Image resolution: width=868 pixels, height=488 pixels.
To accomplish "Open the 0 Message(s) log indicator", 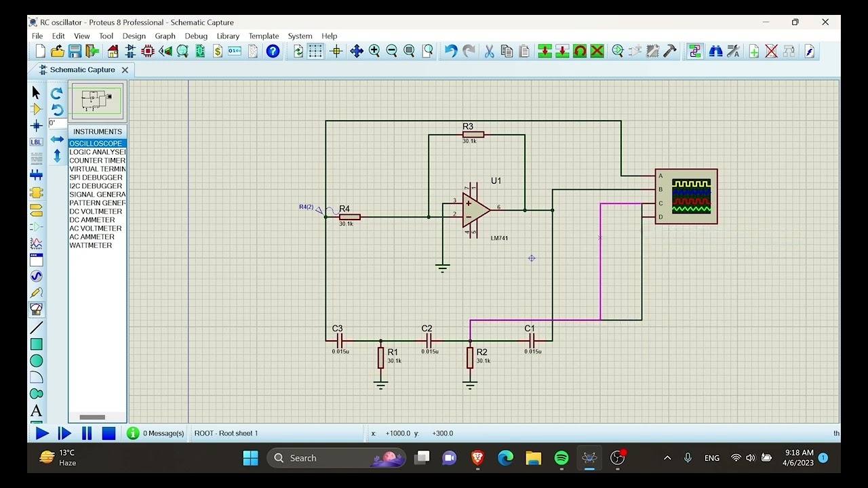I will [x=155, y=433].
